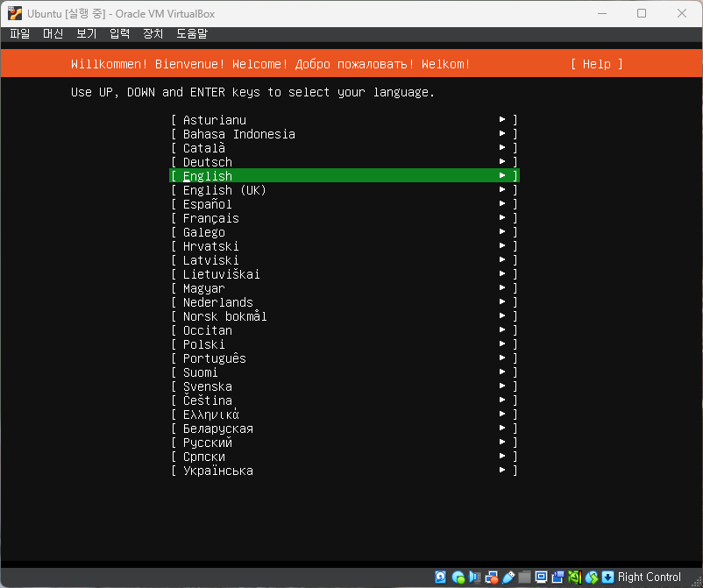Expand arrow on the Asturianu row
703x588 pixels.
[502, 119]
